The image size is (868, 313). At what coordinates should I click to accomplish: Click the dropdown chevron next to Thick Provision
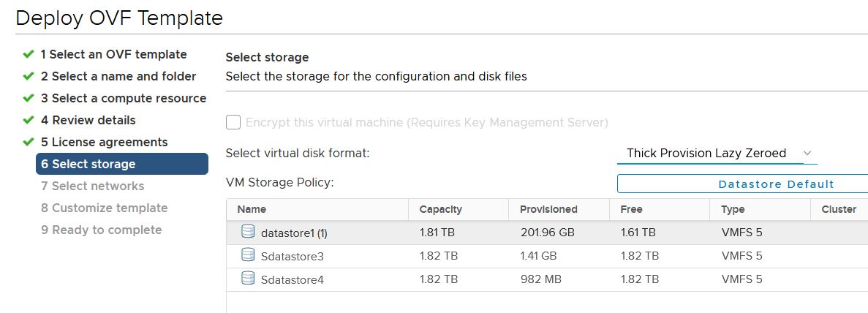tap(807, 154)
